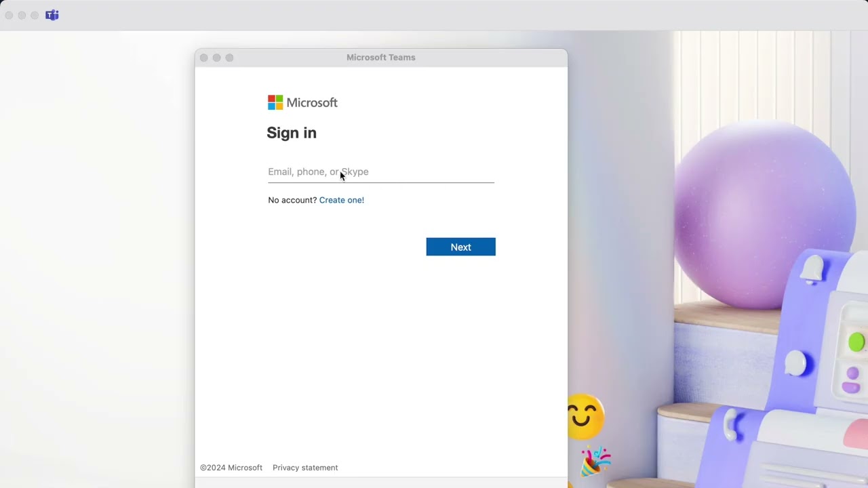The image size is (868, 488).
Task: Zoom the main Teams background window
Action: (35, 15)
